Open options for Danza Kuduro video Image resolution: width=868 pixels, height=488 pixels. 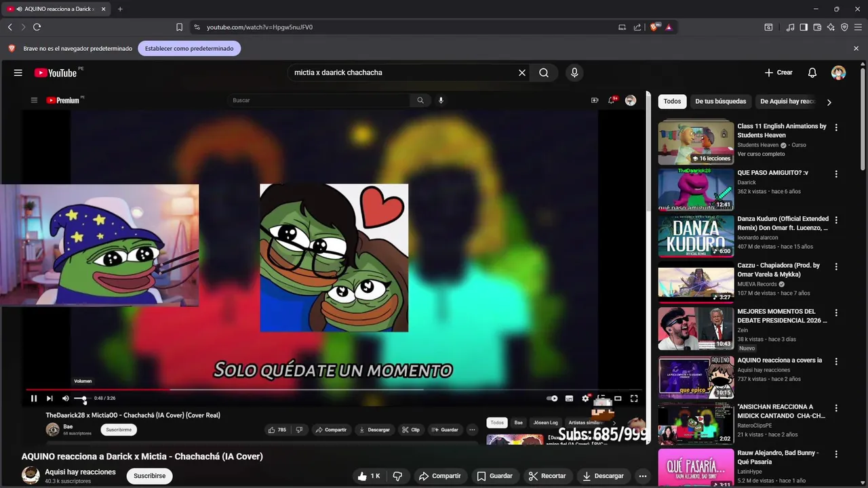(836, 220)
